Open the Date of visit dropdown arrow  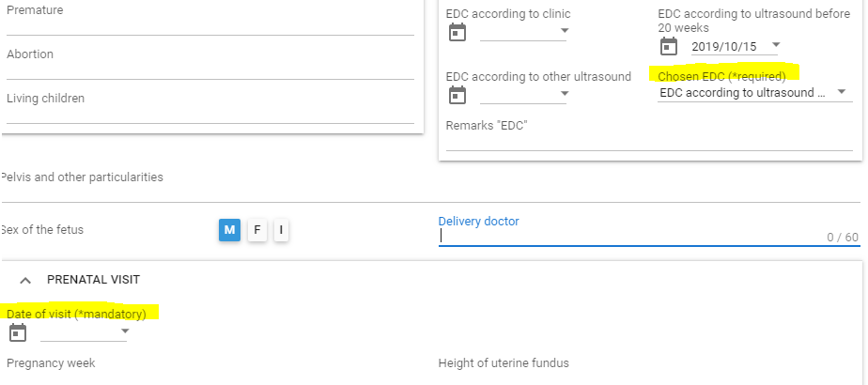125,331
